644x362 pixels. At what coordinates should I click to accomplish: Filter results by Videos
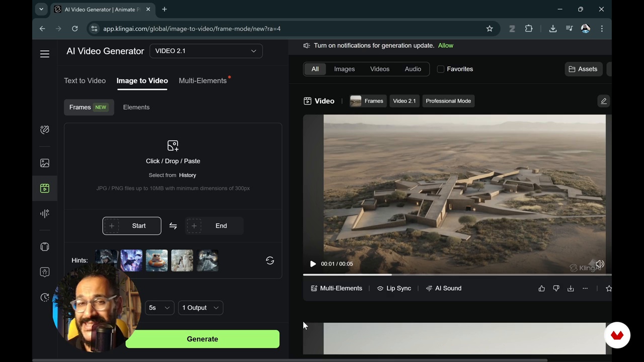380,69
